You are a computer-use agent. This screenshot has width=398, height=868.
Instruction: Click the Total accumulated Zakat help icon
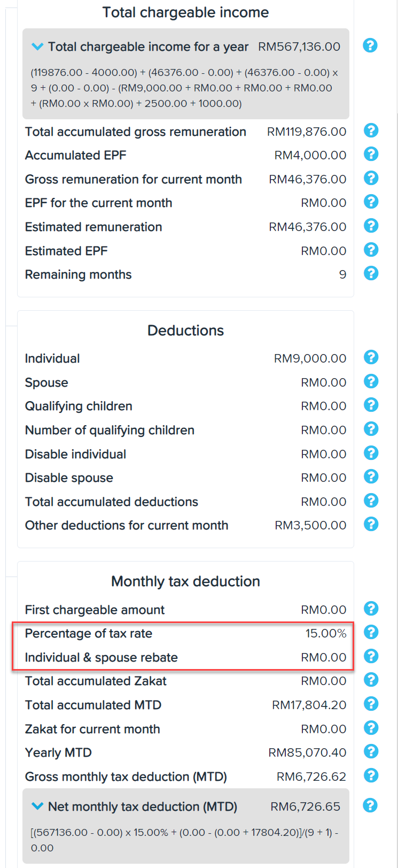tap(371, 680)
